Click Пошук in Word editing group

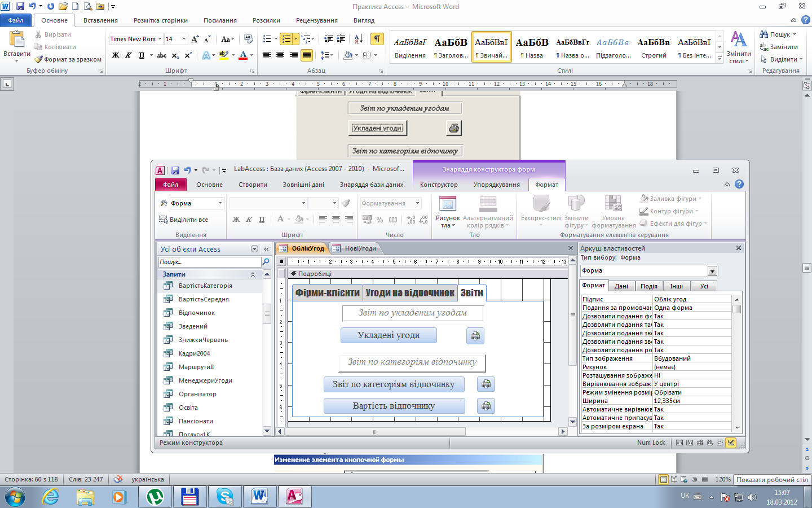[778, 34]
